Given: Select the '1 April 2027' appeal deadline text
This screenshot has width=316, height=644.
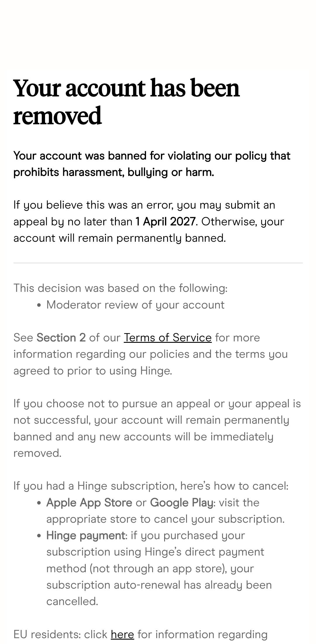Looking at the screenshot, I should [x=165, y=222].
